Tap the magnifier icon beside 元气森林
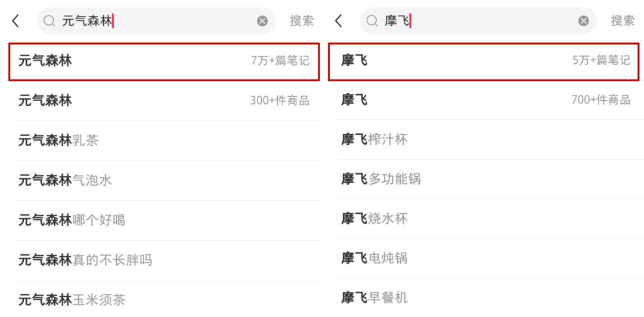The image size is (644, 317). (49, 21)
